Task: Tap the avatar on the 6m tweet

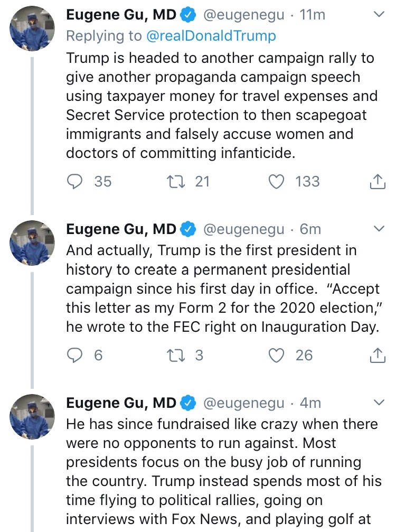Action: [x=33, y=243]
